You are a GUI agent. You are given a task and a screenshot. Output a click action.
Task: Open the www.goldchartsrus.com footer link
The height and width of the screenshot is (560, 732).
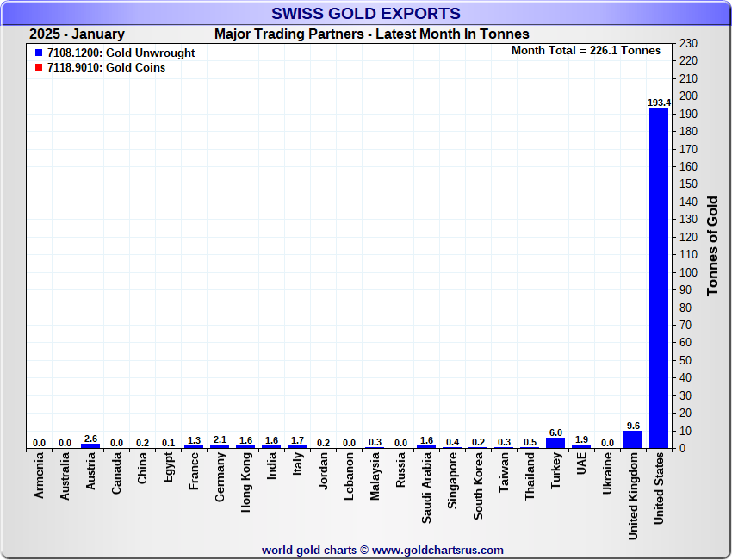click(437, 550)
